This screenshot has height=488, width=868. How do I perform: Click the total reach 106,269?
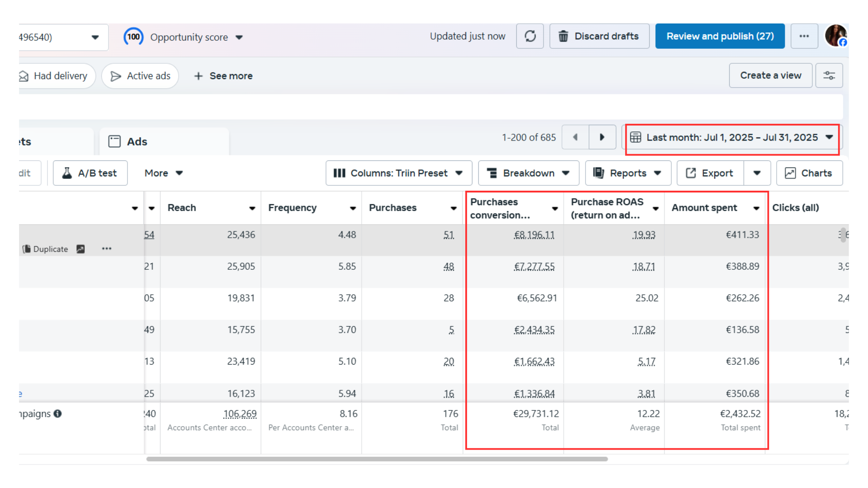click(240, 413)
